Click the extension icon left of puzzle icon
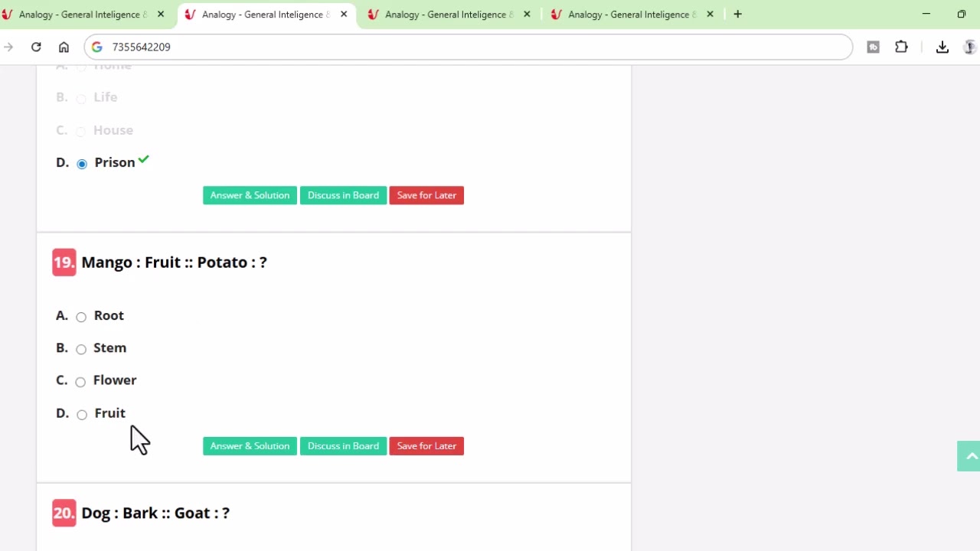The width and height of the screenshot is (980, 551). (x=873, y=47)
